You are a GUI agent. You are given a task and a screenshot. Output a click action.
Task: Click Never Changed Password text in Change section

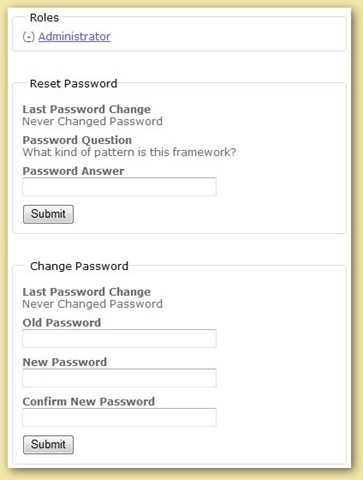tap(92, 304)
